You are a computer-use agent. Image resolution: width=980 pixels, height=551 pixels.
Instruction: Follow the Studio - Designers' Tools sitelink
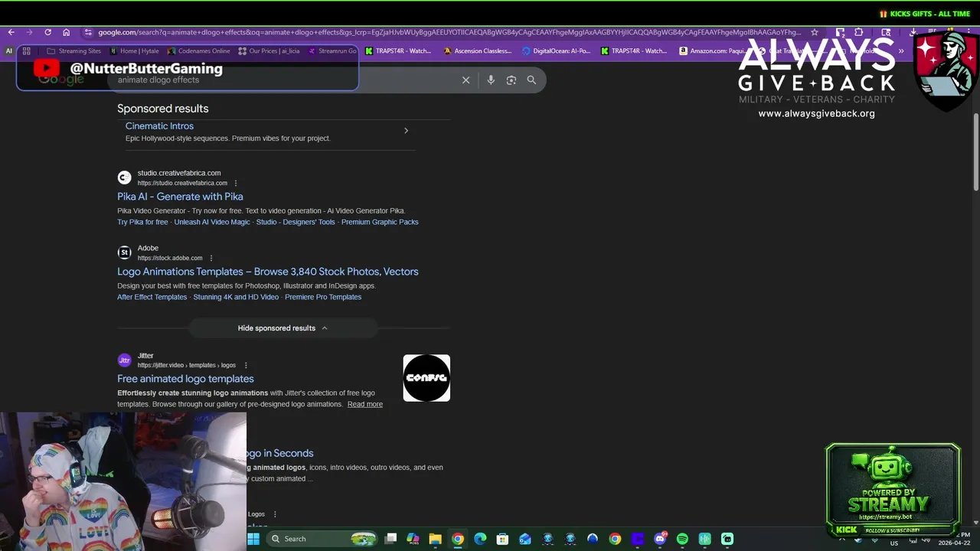[296, 222]
